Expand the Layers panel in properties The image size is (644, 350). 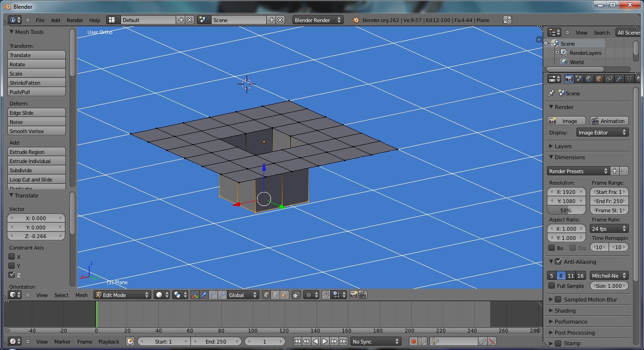(x=563, y=146)
